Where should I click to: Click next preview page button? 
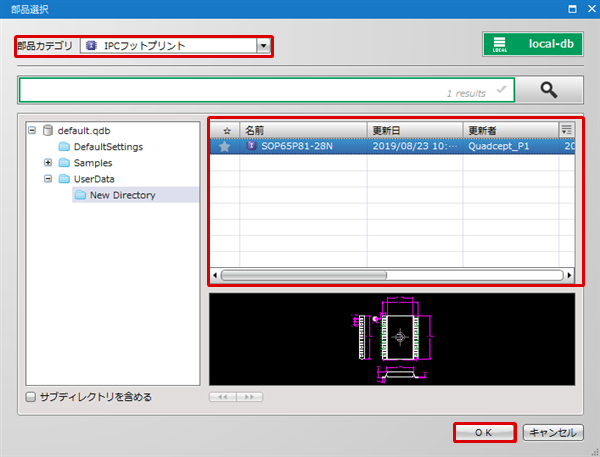(x=249, y=397)
